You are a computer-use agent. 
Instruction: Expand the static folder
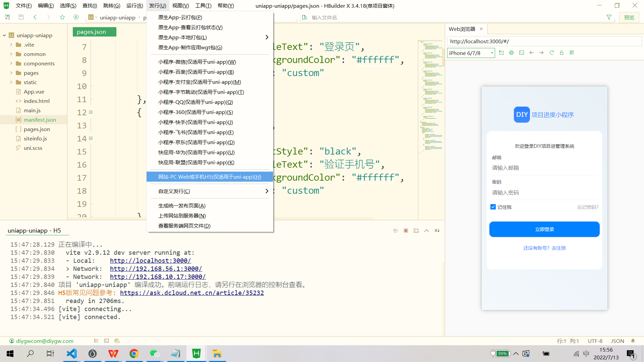[11, 82]
